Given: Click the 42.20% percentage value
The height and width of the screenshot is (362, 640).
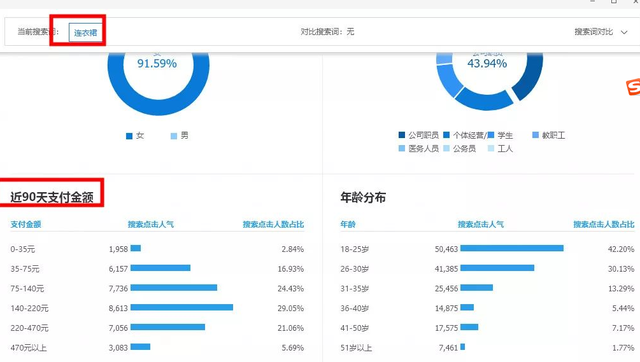Looking at the screenshot, I should coord(621,249).
